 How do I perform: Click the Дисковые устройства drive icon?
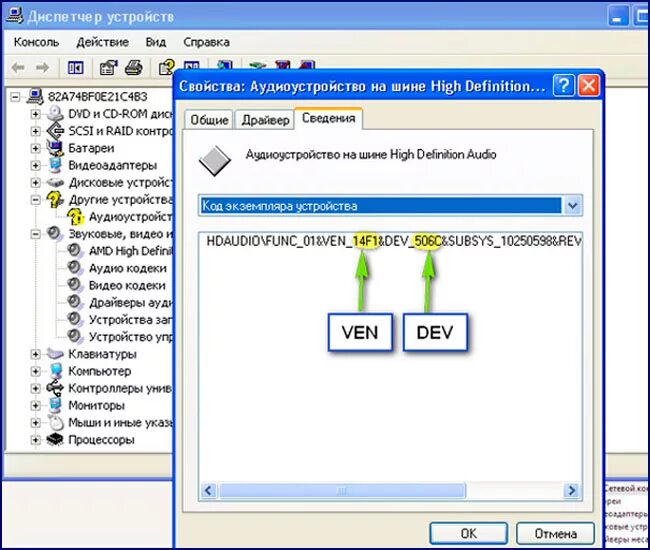pos(55,182)
